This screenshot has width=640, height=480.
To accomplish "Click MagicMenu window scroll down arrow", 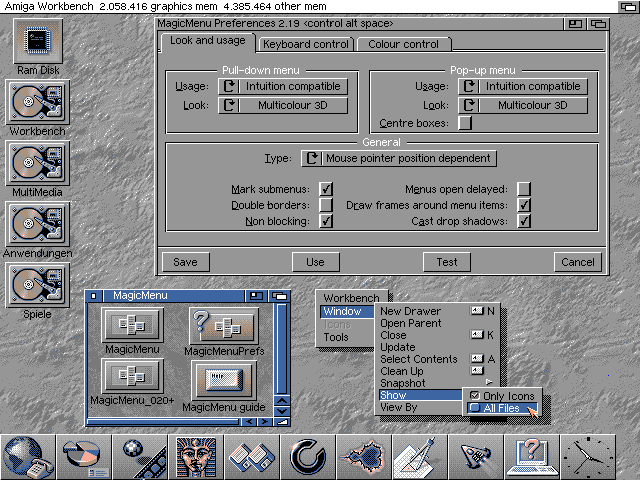I will point(282,411).
